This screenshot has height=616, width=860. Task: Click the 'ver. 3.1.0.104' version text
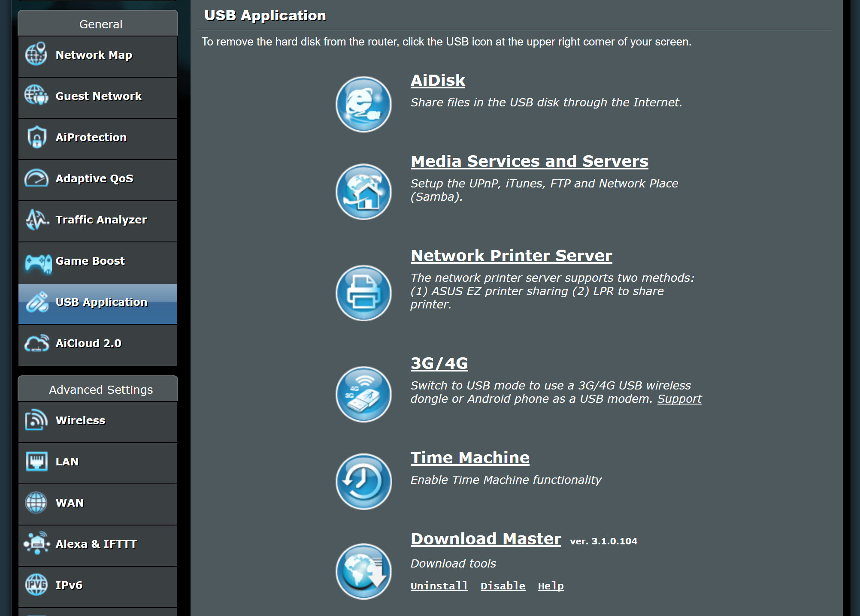click(x=604, y=541)
